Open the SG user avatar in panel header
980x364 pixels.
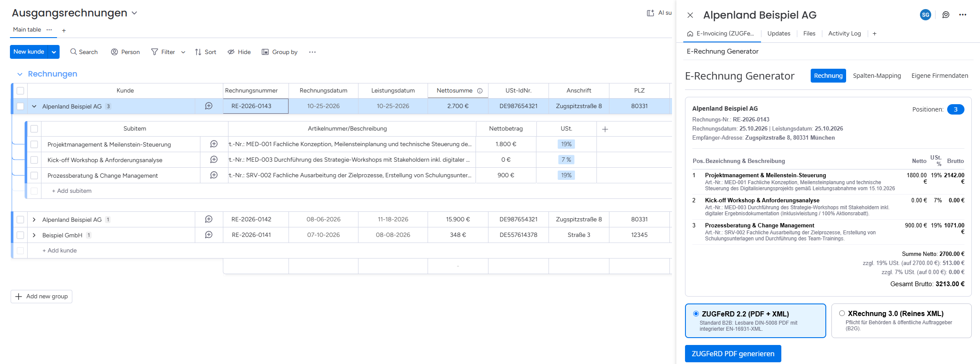click(x=925, y=15)
